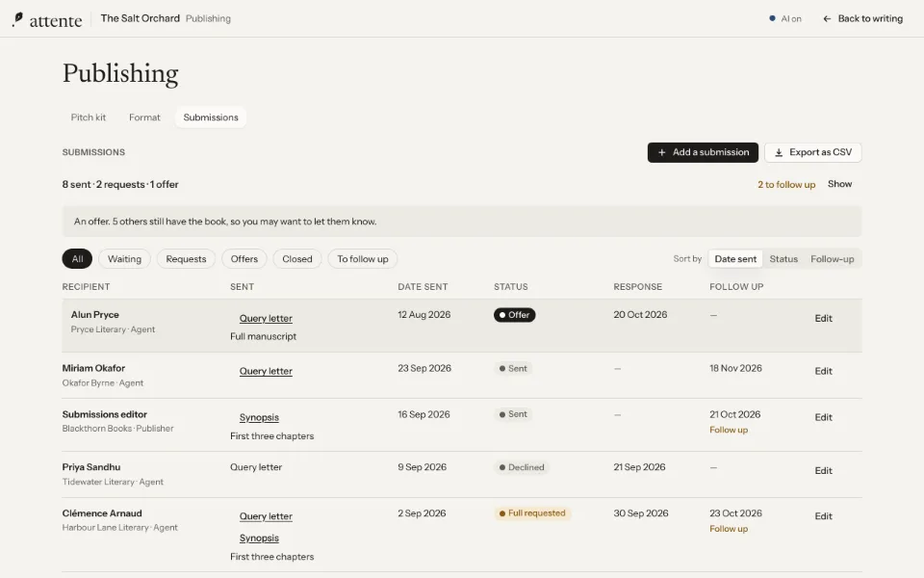This screenshot has height=578, width=924.
Task: Click the Date Sent column header
Action: 423,287
